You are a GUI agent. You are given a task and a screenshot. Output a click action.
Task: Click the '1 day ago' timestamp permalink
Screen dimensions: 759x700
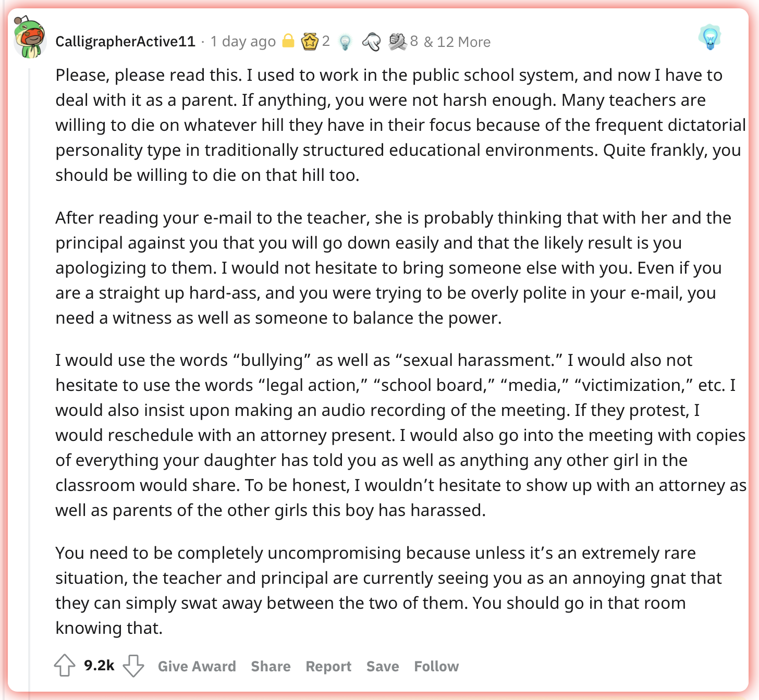[x=243, y=42]
